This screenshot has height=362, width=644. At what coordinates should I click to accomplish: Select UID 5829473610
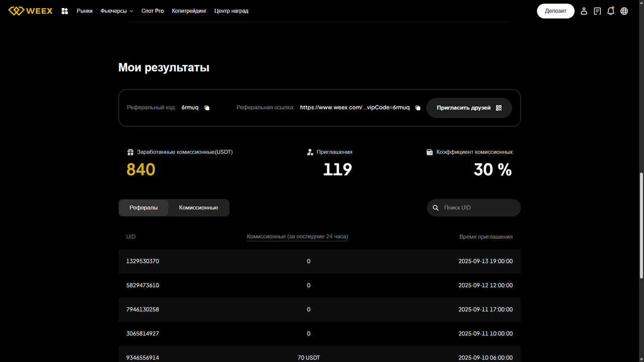142,286
